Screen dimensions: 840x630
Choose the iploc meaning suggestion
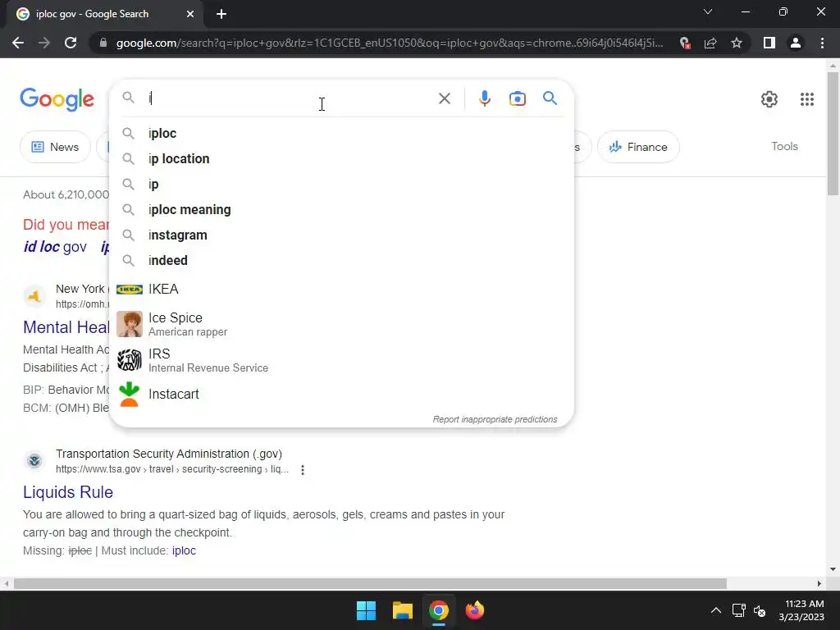click(341, 209)
